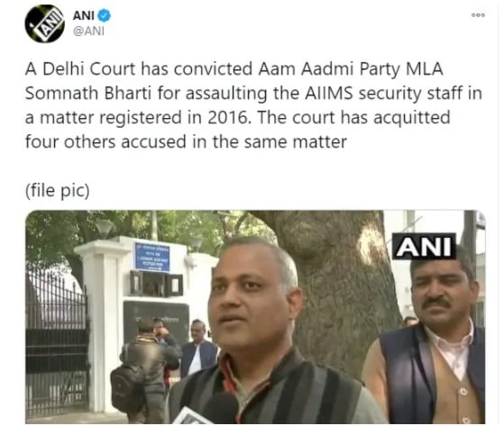The image size is (504, 426).
Task: Click "Somnath Bharti" in the tweet text
Action: [x=88, y=94]
